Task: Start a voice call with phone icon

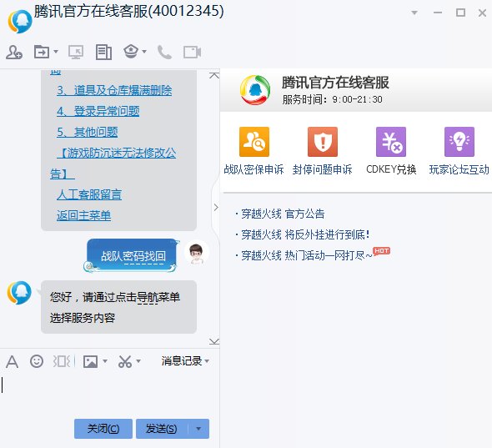Action: click(164, 52)
